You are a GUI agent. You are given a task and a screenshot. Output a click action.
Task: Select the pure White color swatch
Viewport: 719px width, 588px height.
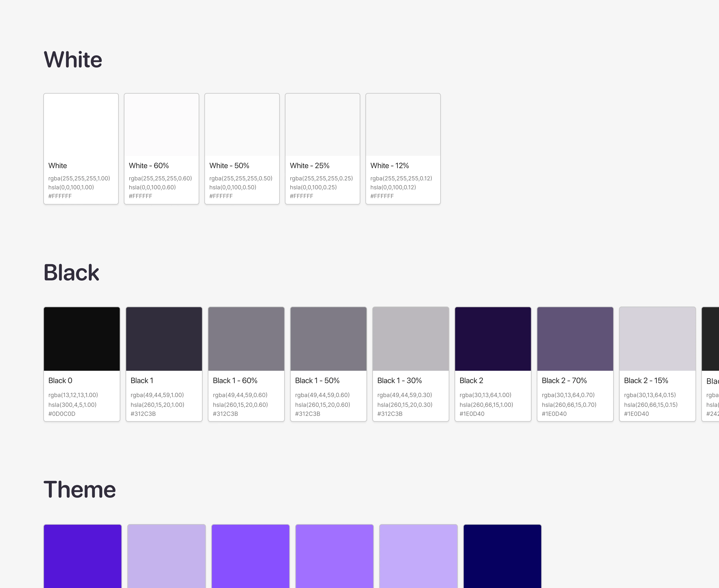81,125
